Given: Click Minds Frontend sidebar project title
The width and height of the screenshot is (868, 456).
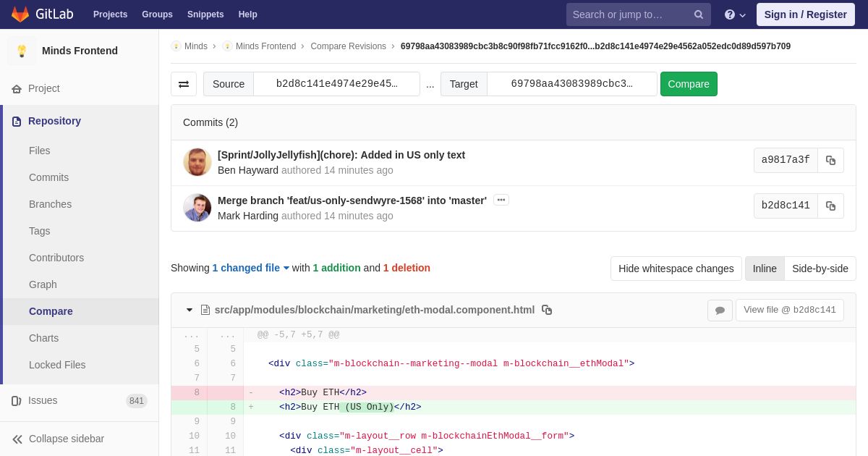Looking at the screenshot, I should [x=80, y=51].
